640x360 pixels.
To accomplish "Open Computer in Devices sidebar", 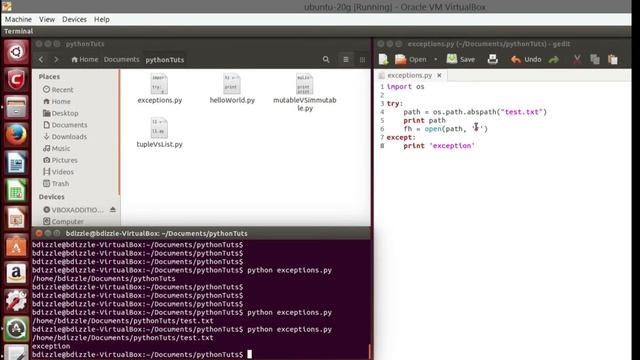I will [64, 221].
